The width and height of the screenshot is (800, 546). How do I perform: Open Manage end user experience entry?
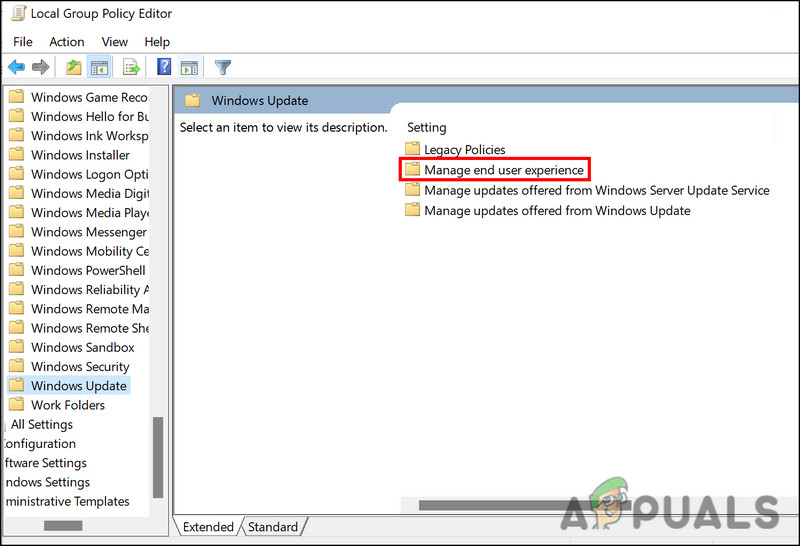click(504, 170)
